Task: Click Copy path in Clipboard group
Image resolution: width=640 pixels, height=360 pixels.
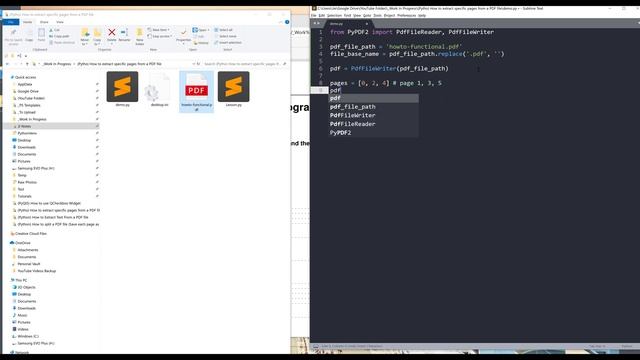Action: tap(59, 36)
